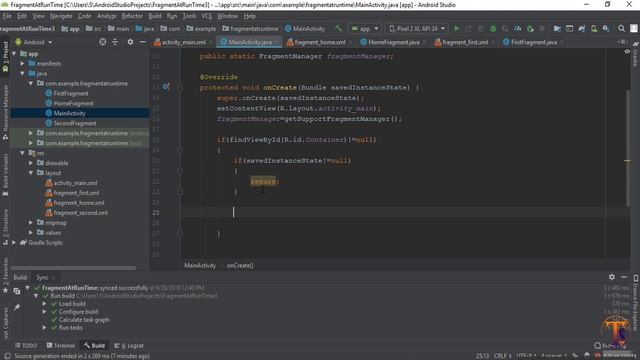
Task: Open the TODO tool window
Action: point(26,345)
